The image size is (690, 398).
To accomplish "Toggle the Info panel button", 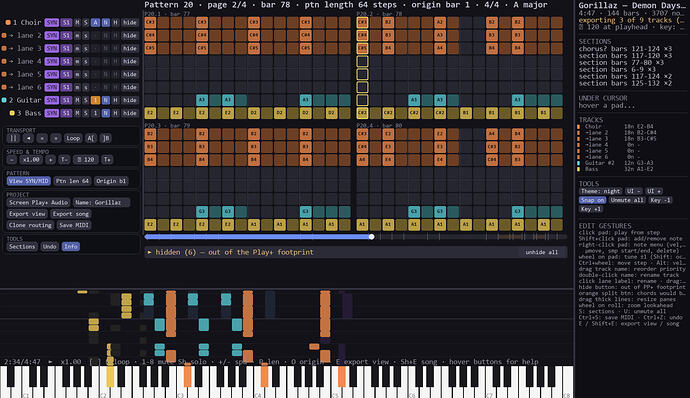I will tap(71, 247).
